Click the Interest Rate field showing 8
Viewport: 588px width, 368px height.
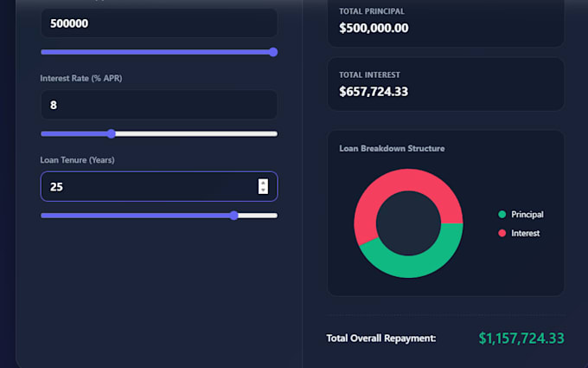coord(159,105)
